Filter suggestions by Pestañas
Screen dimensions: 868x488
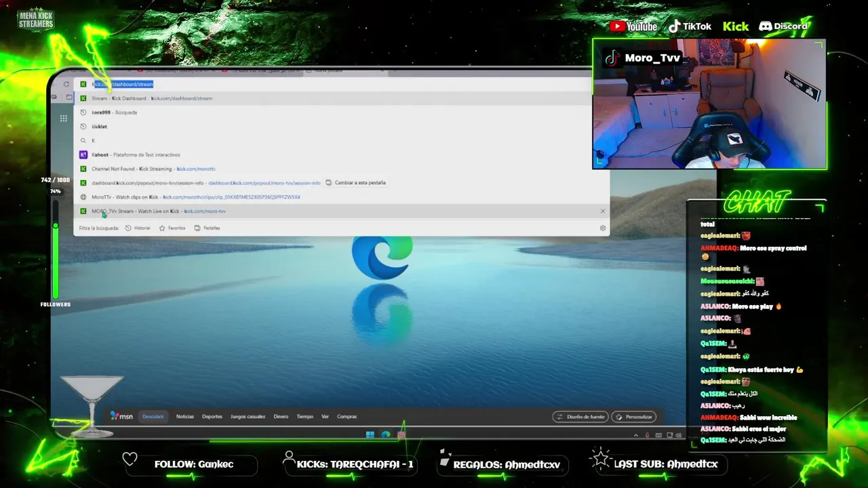point(207,228)
